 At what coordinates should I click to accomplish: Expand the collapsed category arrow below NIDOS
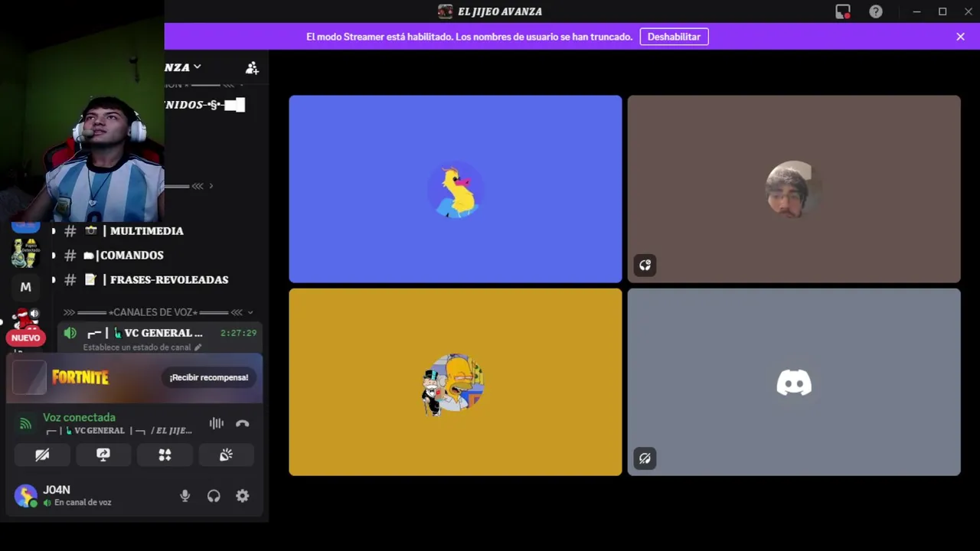click(x=211, y=186)
